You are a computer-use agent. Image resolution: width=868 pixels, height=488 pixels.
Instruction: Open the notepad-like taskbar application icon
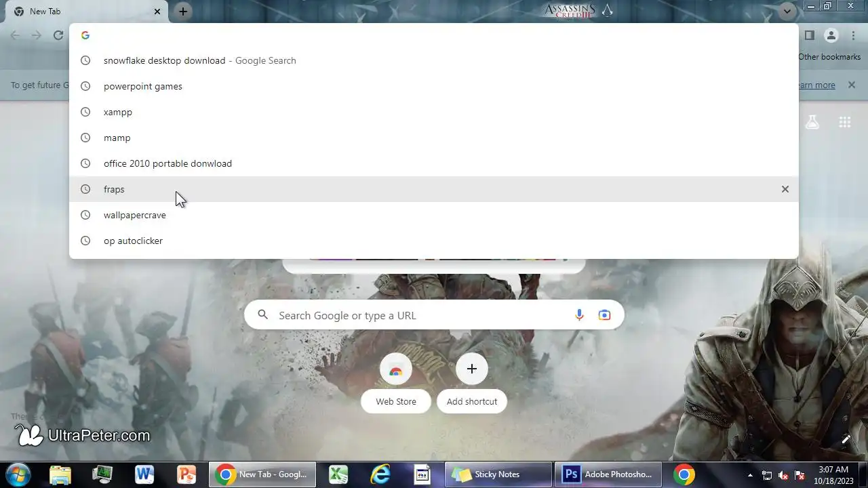[x=422, y=474]
